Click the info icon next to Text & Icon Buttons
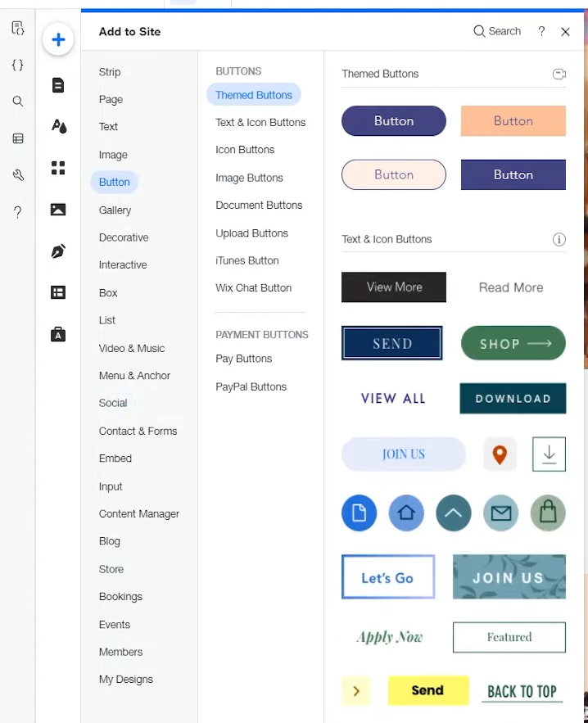This screenshot has width=588, height=723. coord(559,239)
